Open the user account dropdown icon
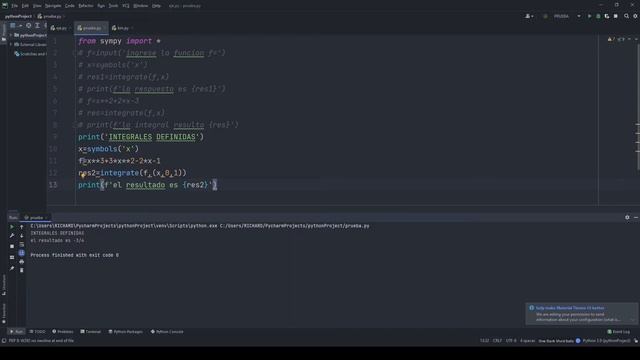 coord(529,16)
